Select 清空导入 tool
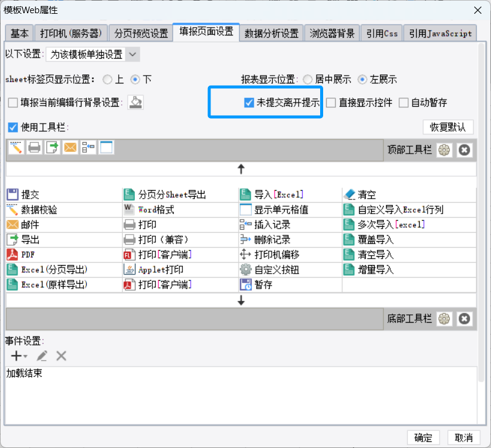491x448 pixels. coord(409,255)
